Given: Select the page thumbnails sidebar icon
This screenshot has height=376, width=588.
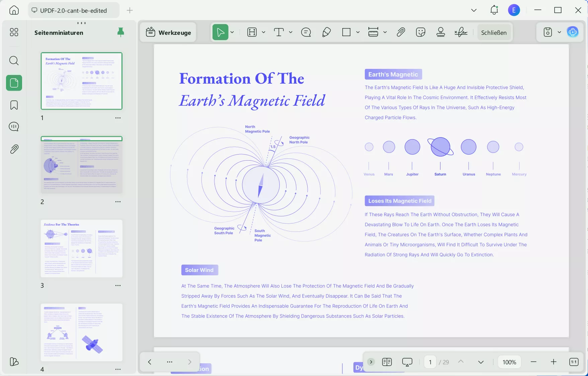Looking at the screenshot, I should [14, 83].
